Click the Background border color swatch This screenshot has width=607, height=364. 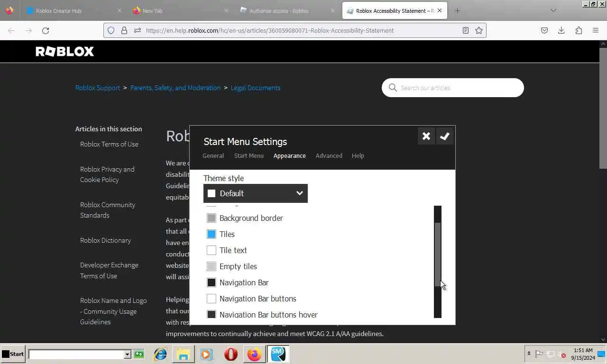[x=212, y=218]
